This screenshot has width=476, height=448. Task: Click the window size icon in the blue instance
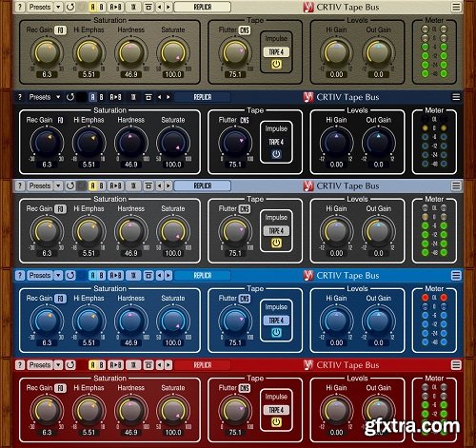(x=149, y=275)
